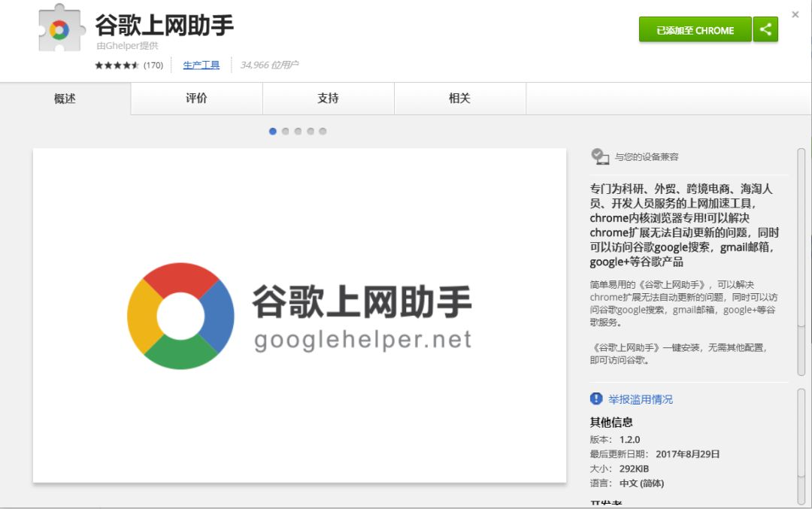Click the 292KiB size value
The height and width of the screenshot is (509, 812).
click(634, 468)
